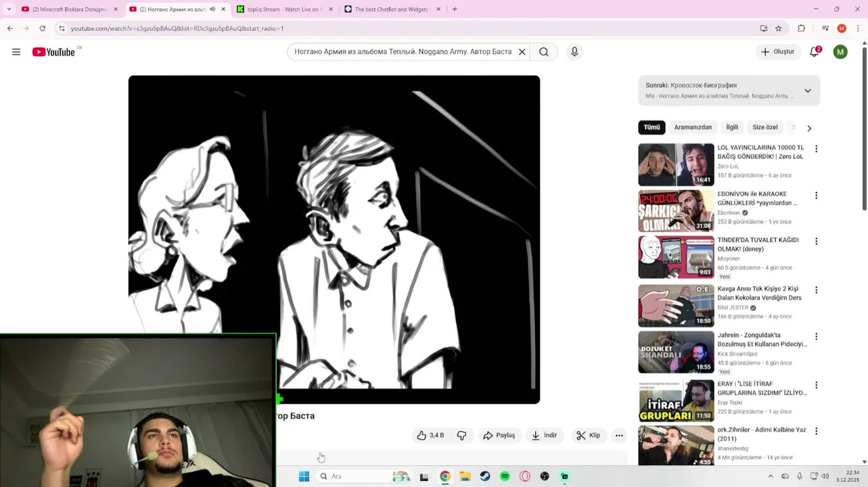Open a new browser tab
Image resolution: width=868 pixels, height=487 pixels.
pos(455,9)
